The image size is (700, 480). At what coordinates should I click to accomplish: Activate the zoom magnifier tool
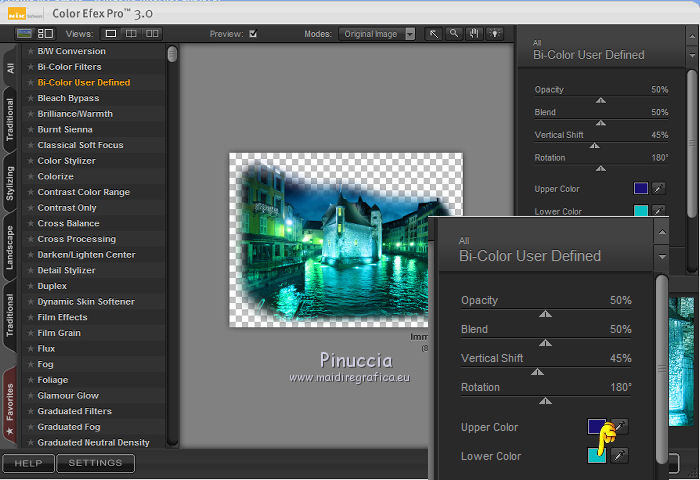(x=454, y=34)
